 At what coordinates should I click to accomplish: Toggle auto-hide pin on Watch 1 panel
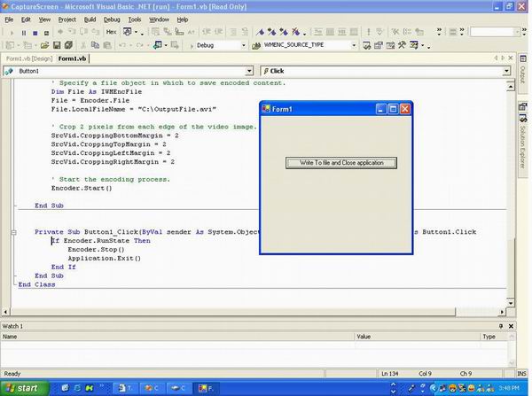(501, 326)
